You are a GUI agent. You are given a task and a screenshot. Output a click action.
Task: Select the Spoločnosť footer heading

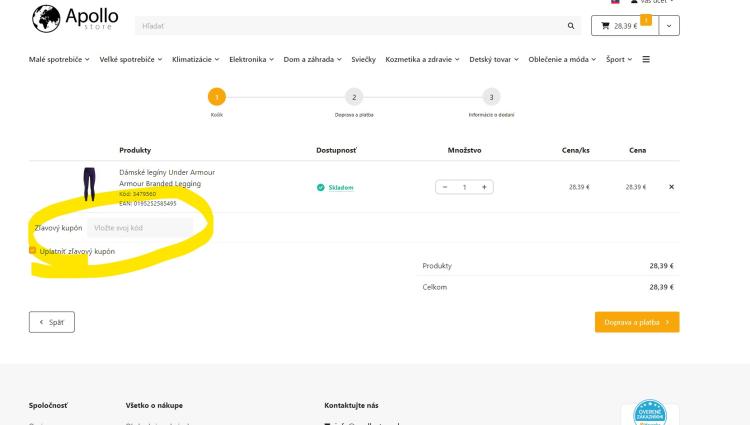point(48,405)
